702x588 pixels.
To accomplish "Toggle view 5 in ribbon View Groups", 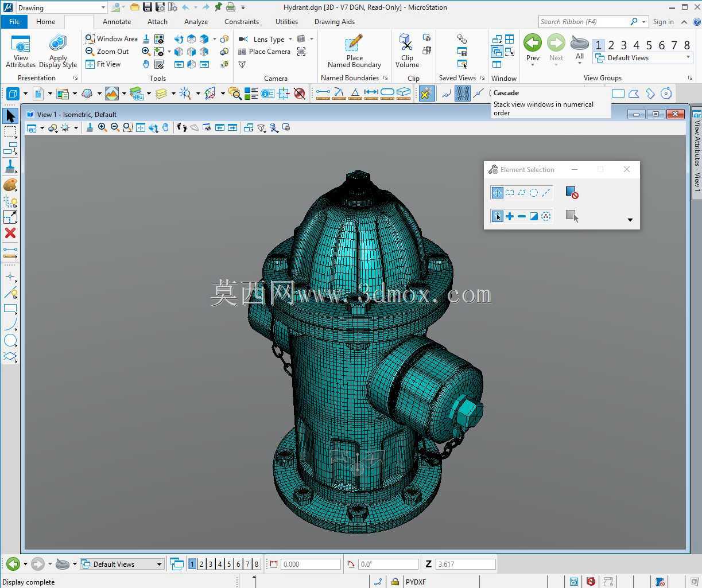I will pos(649,45).
